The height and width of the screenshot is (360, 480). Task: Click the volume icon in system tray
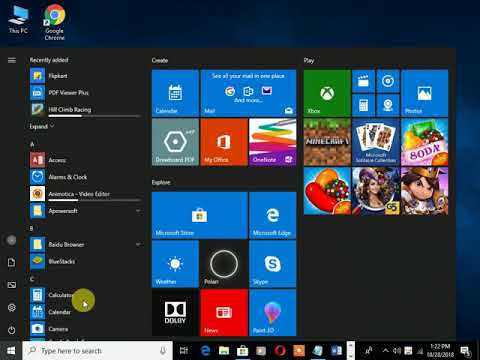tap(397, 351)
